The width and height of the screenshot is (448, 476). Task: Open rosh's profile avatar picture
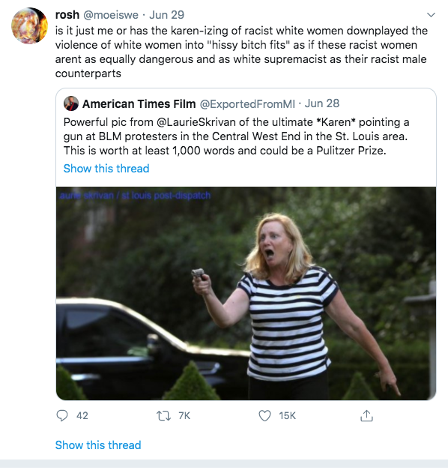(x=29, y=25)
